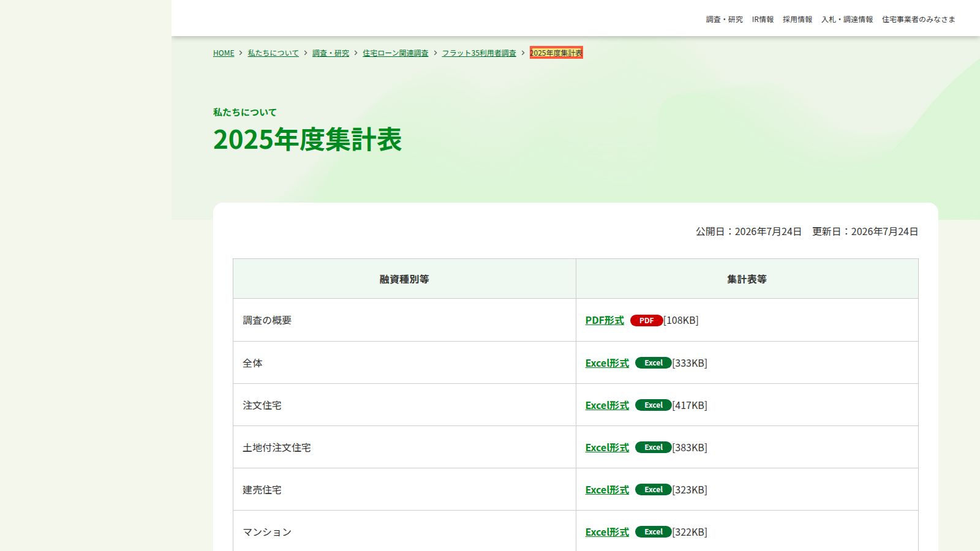Click the 全体 table cell
Viewport: 980px width, 551px height.
tap(404, 362)
